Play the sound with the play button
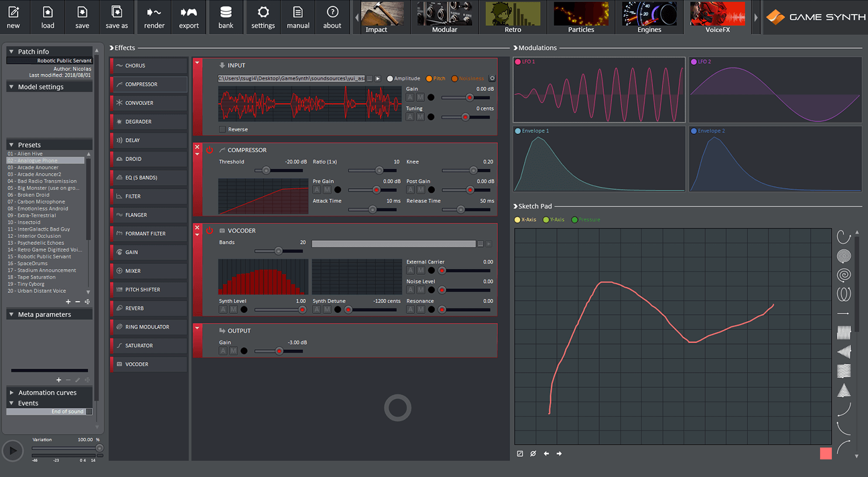The image size is (868, 477). click(x=13, y=451)
